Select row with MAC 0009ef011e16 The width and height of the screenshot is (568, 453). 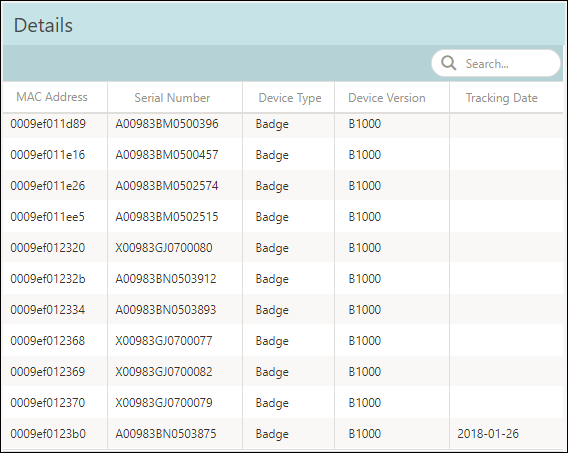point(283,155)
